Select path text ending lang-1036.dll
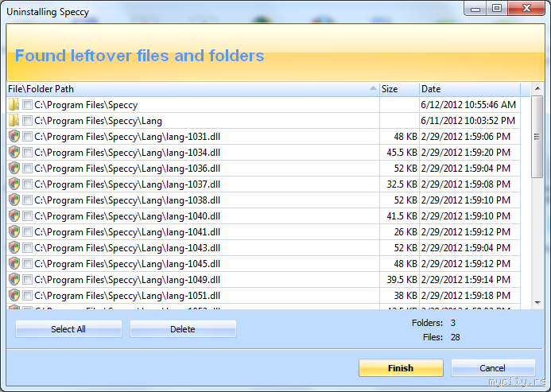This screenshot has height=392, width=551. [127, 168]
